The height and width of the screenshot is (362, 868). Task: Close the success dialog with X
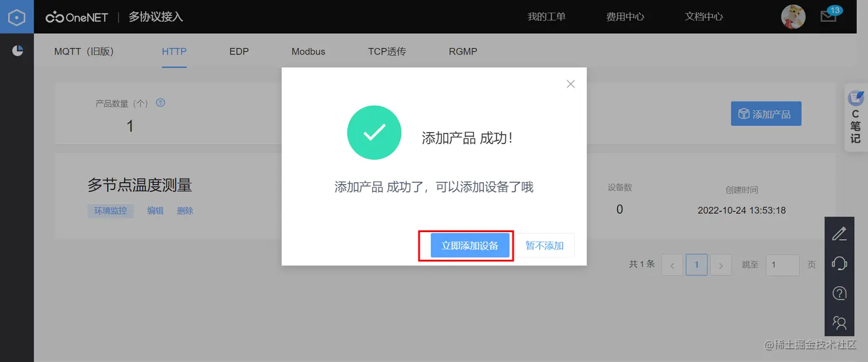coord(571,84)
